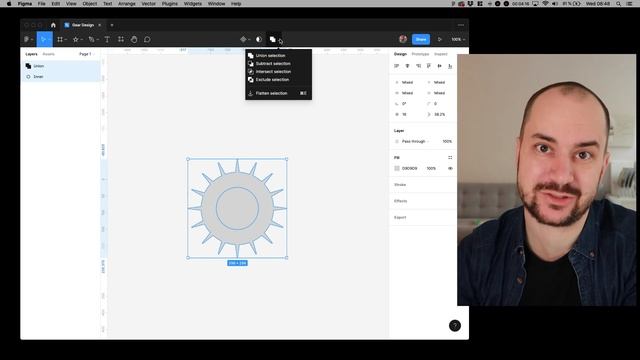This screenshot has width=640, height=360.
Task: Switch to the Design tab
Action: coord(400,54)
